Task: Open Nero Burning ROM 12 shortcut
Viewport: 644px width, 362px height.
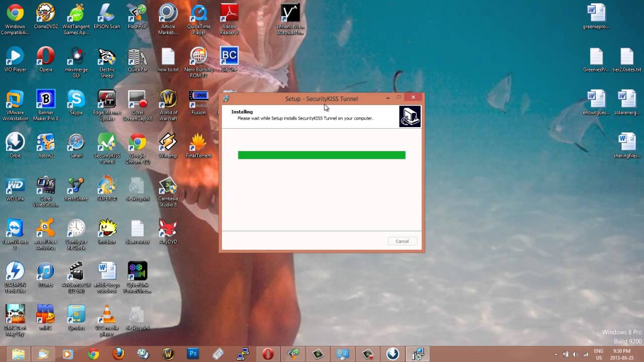Action: (x=198, y=62)
